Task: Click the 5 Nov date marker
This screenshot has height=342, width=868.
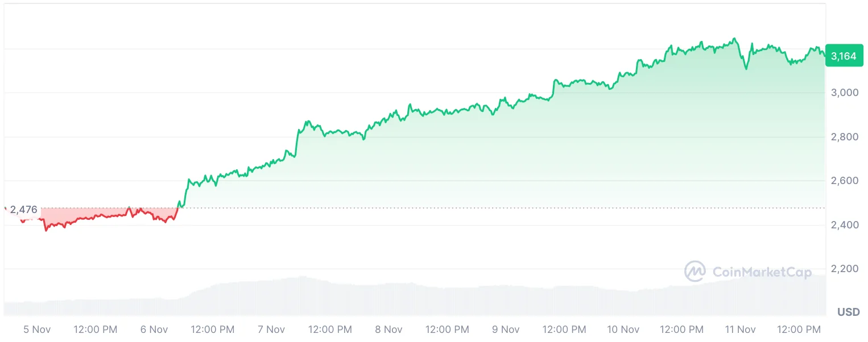Action: [37, 330]
